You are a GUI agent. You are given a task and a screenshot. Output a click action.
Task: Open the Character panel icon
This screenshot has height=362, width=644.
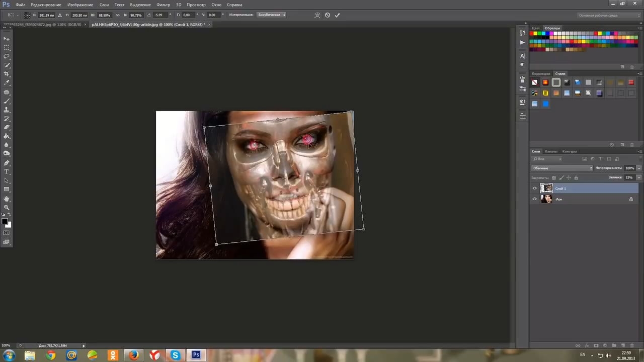522,56
